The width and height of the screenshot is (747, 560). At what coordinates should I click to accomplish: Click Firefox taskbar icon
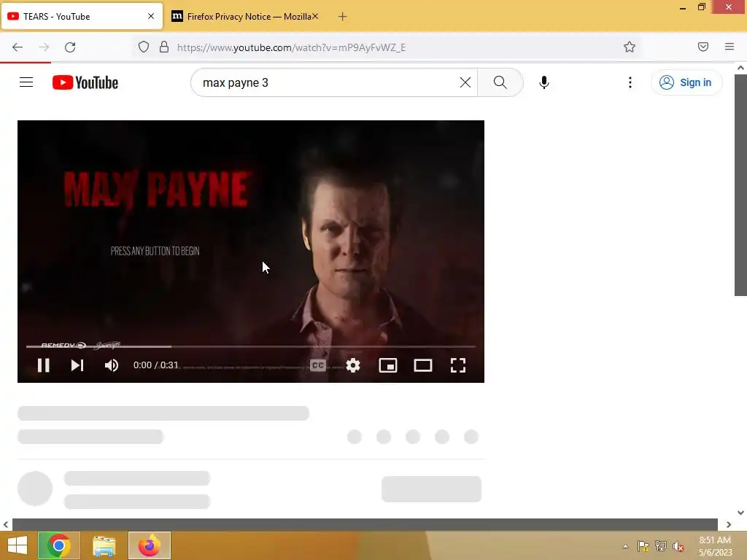pyautogui.click(x=149, y=545)
